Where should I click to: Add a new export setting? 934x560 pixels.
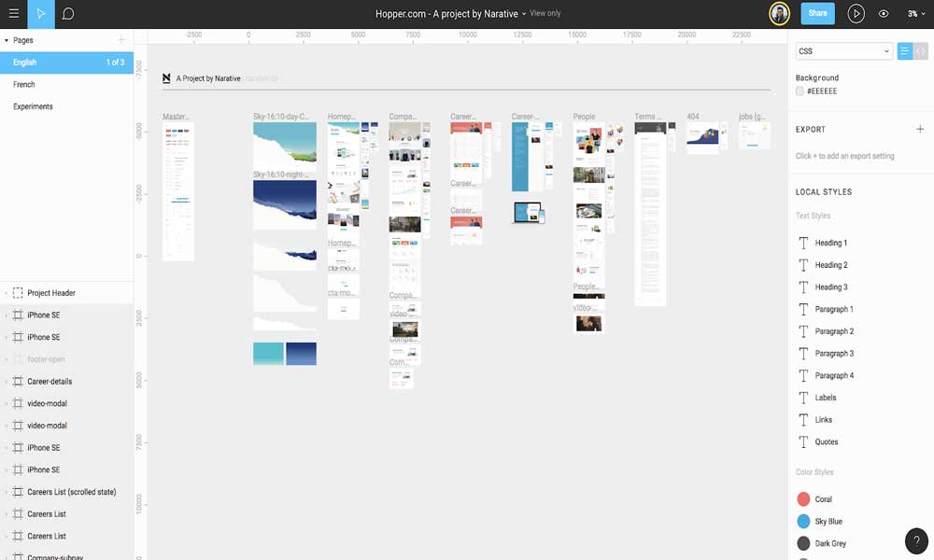[x=920, y=129]
